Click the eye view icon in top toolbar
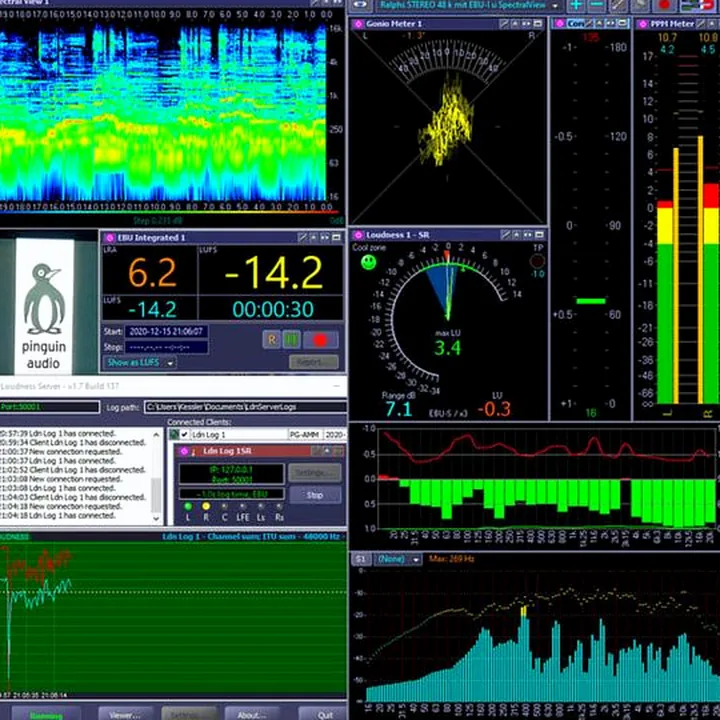 click(361, 6)
